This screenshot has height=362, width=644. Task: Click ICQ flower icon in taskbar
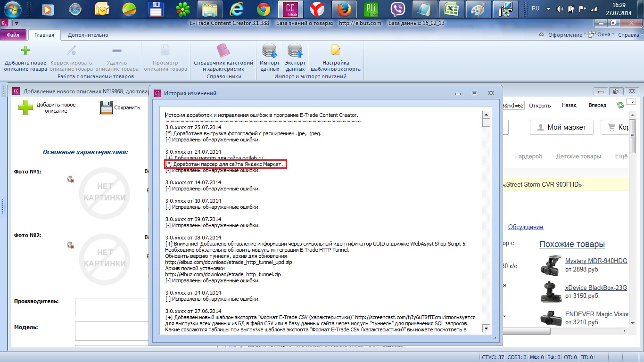click(183, 9)
